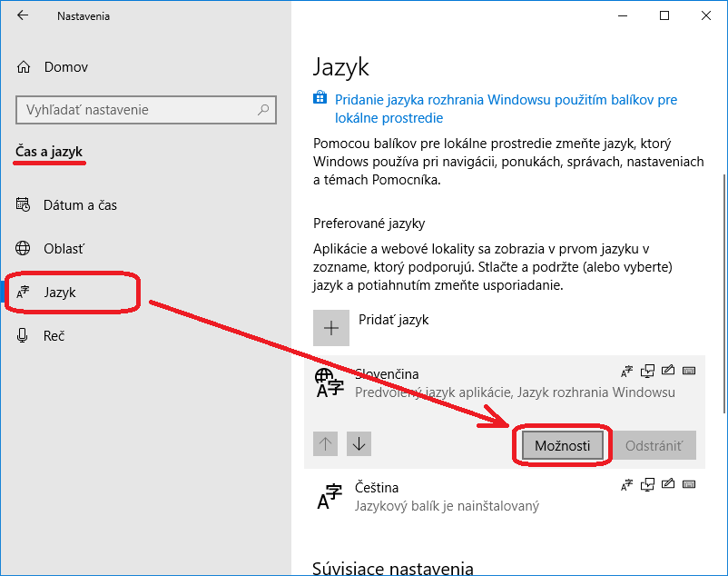Image resolution: width=728 pixels, height=576 pixels.
Task: Click the back arrow in Nastavenia
Action: (x=23, y=15)
